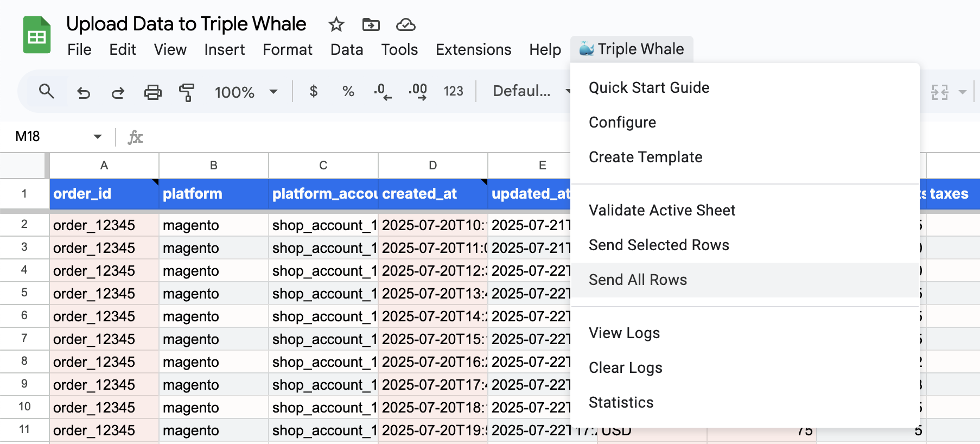The width and height of the screenshot is (980, 444).
Task: Select row 1 header
Action: coord(24,194)
